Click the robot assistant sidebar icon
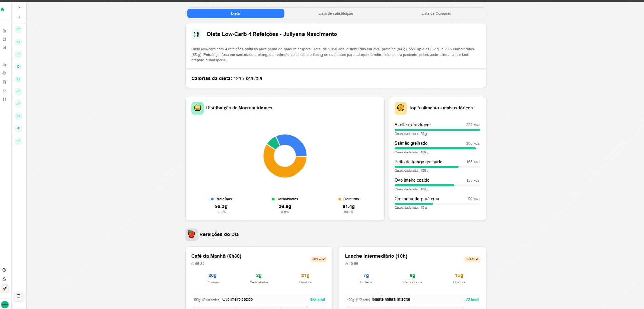The height and width of the screenshot is (309, 644). (x=4, y=65)
